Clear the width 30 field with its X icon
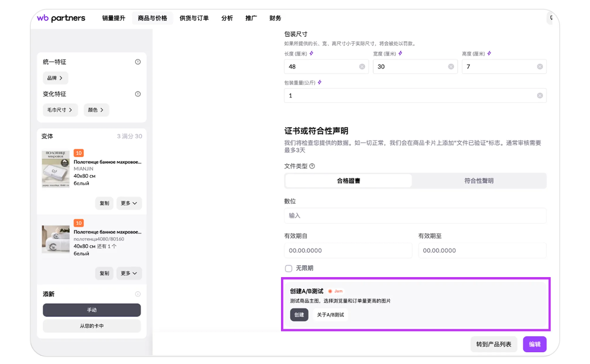 451,67
